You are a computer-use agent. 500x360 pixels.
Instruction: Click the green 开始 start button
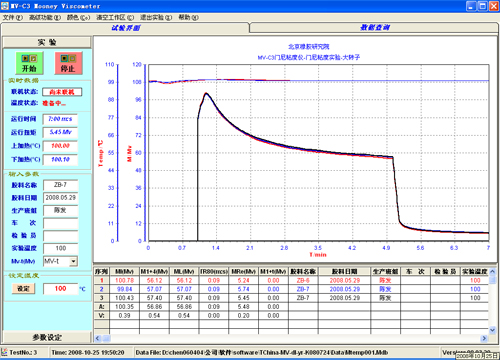click(x=29, y=63)
